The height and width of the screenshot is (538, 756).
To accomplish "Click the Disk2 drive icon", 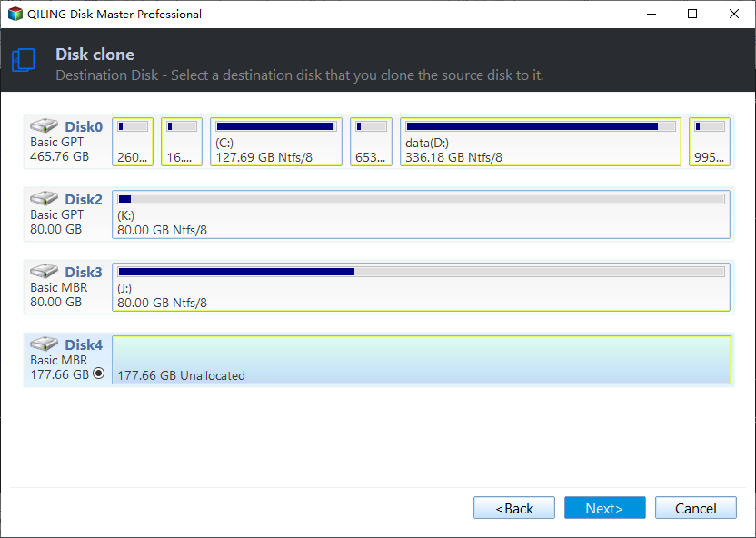I will [x=44, y=199].
